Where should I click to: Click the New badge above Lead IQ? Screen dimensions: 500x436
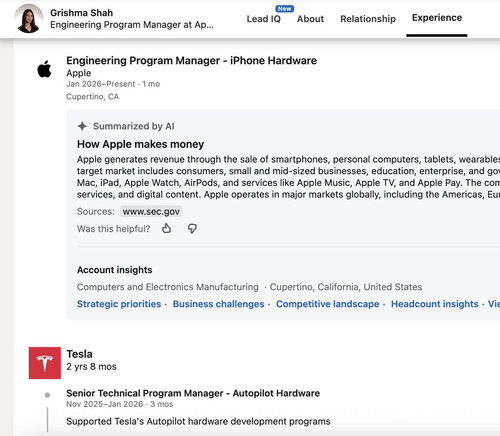coord(285,9)
